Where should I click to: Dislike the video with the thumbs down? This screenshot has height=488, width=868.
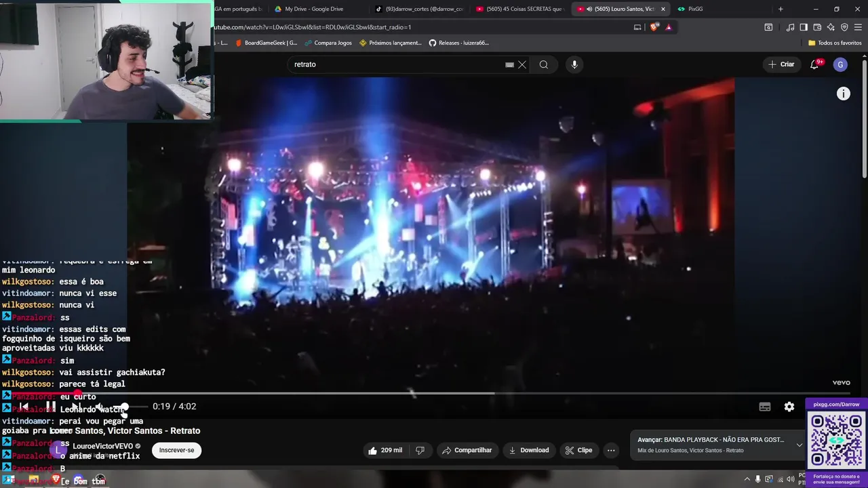(x=420, y=450)
